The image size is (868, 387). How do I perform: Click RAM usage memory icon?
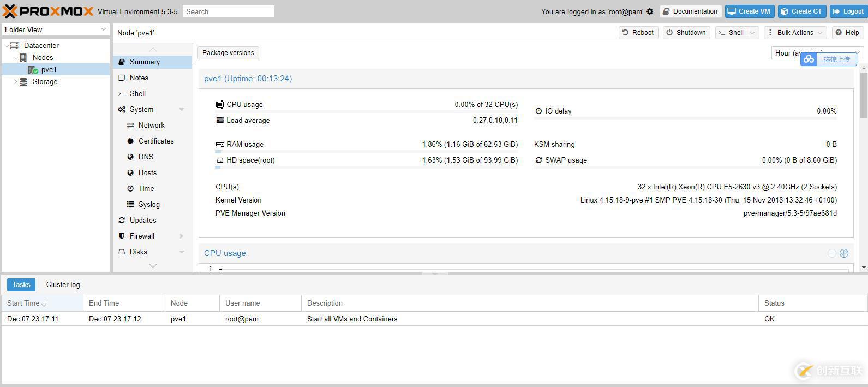tap(220, 145)
